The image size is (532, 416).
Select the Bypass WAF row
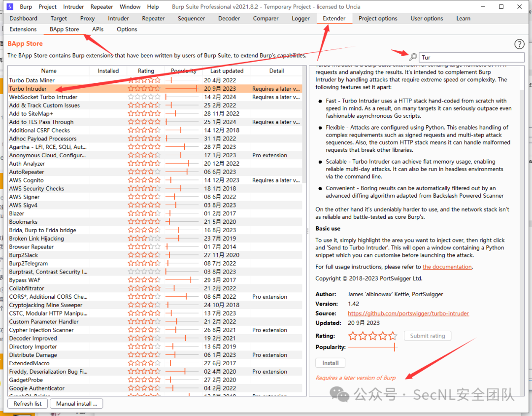155,280
